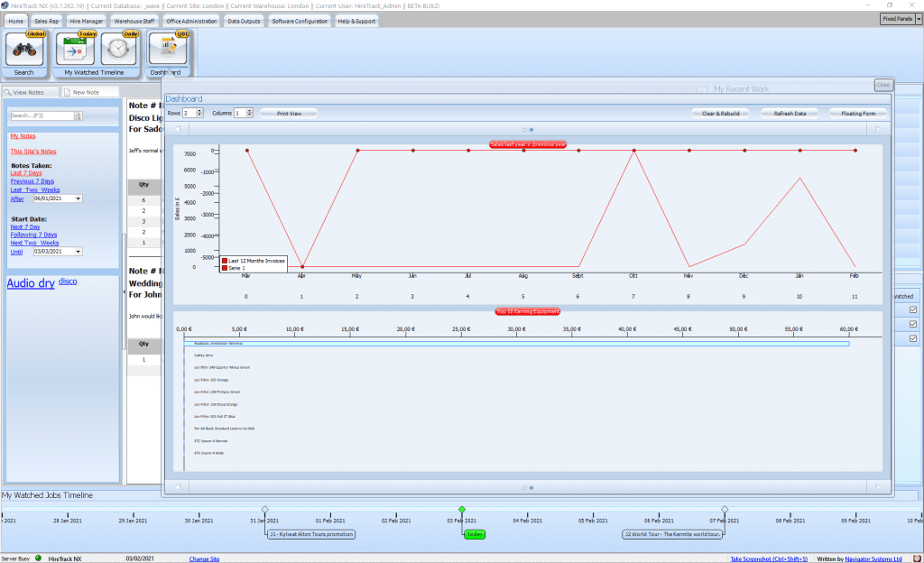Click red Last 12 Months Invoices legend swatch
Image resolution: width=924 pixels, height=563 pixels.
pyautogui.click(x=225, y=261)
